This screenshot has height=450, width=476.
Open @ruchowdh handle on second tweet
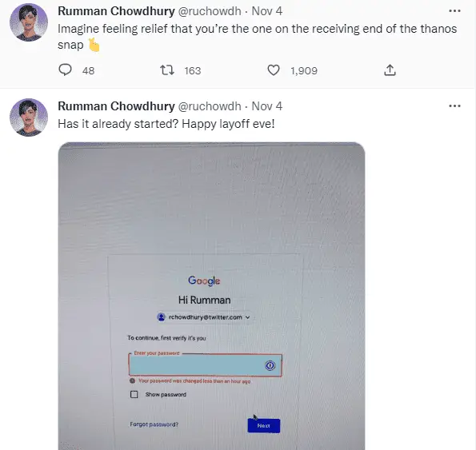[210, 106]
